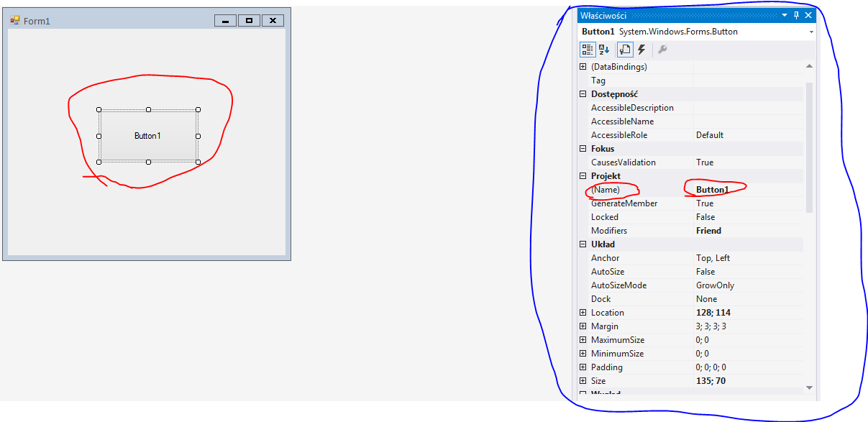Click the Size value 135; 70

[711, 381]
